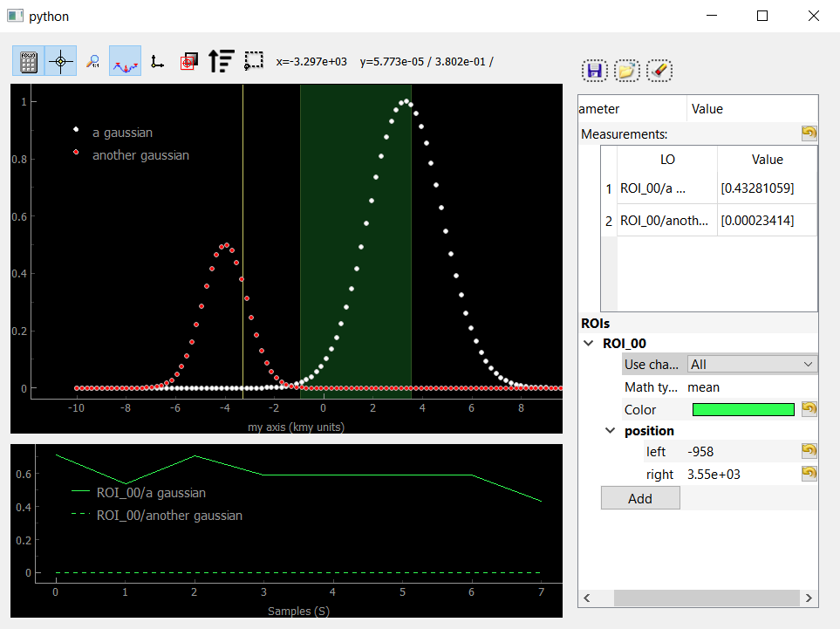Click the Value header of parameter tree
This screenshot has width=840, height=629.
point(752,109)
